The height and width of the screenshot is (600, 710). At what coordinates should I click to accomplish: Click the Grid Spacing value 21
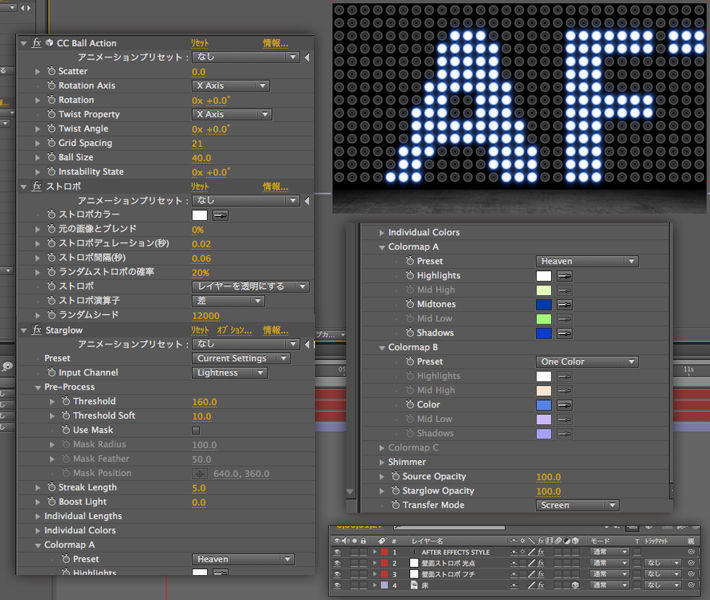pyautogui.click(x=197, y=144)
